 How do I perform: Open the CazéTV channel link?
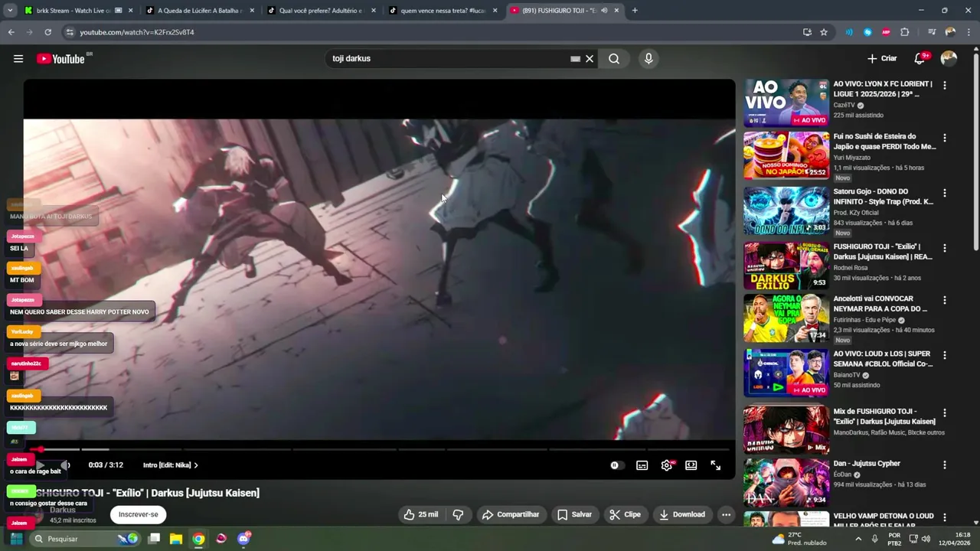pyautogui.click(x=844, y=105)
